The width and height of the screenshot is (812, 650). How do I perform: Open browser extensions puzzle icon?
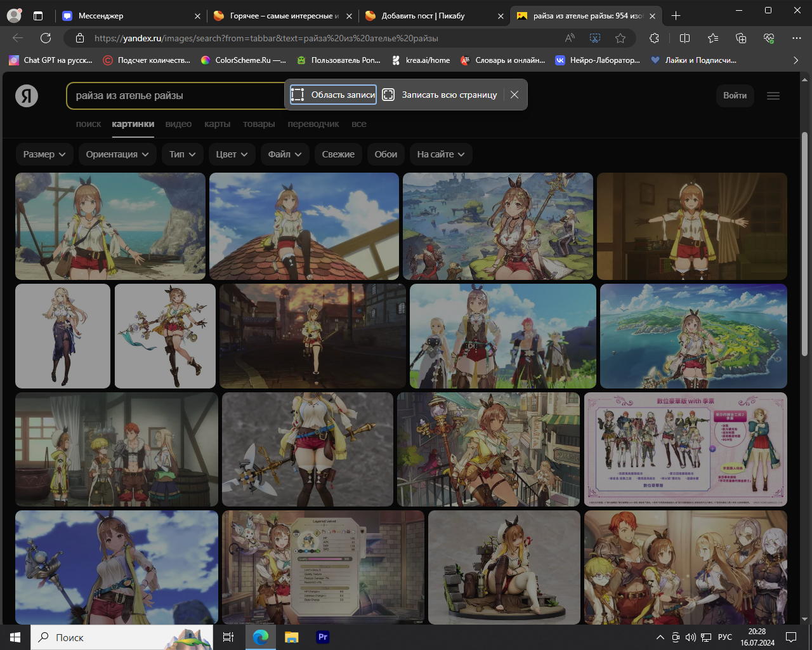[x=654, y=38]
